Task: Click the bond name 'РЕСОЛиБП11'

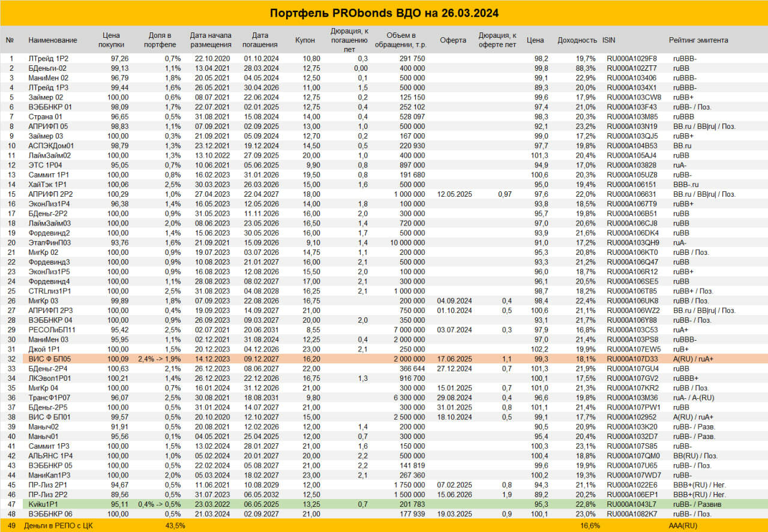Action: point(52,329)
